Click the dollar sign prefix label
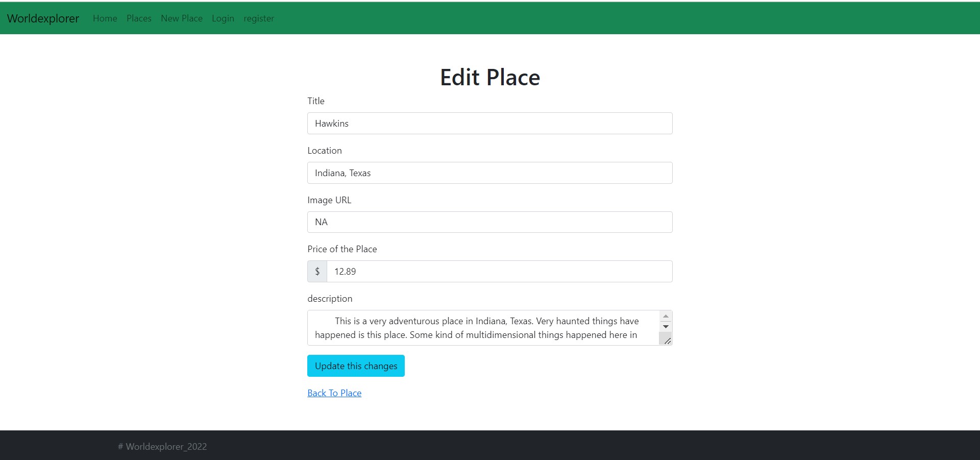Image resolution: width=980 pixels, height=460 pixels. pos(317,271)
